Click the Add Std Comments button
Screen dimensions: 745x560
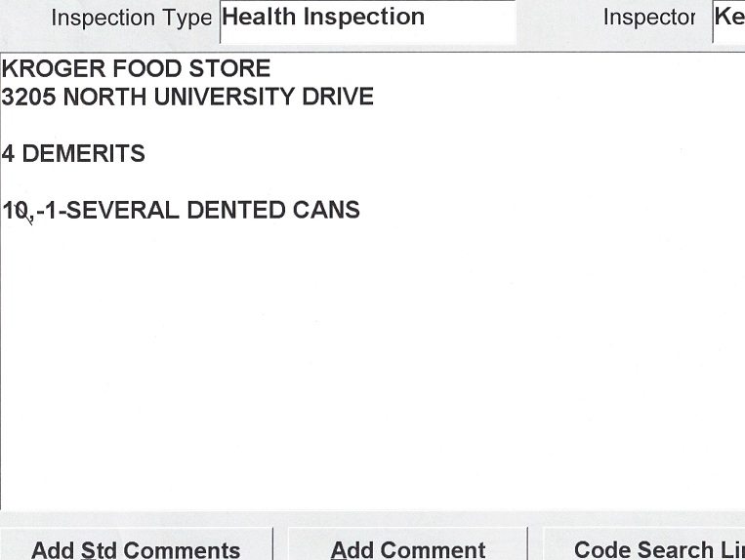[x=136, y=548]
